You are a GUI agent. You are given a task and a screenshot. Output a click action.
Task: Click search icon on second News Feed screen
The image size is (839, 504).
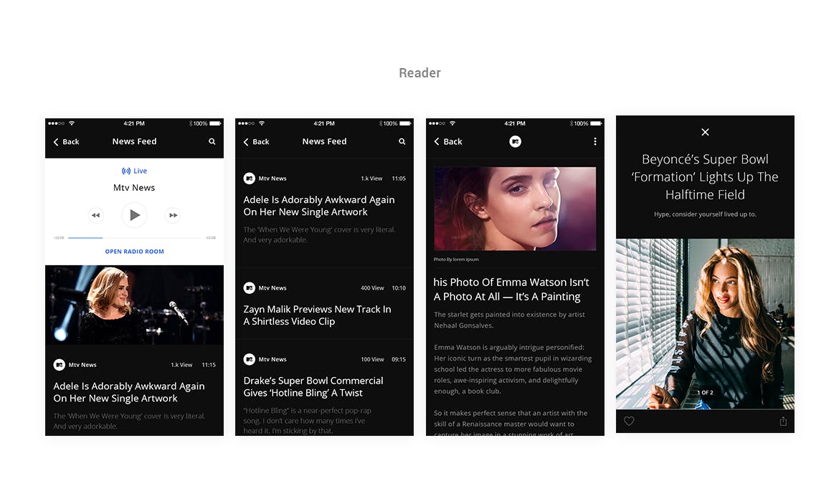(x=402, y=142)
